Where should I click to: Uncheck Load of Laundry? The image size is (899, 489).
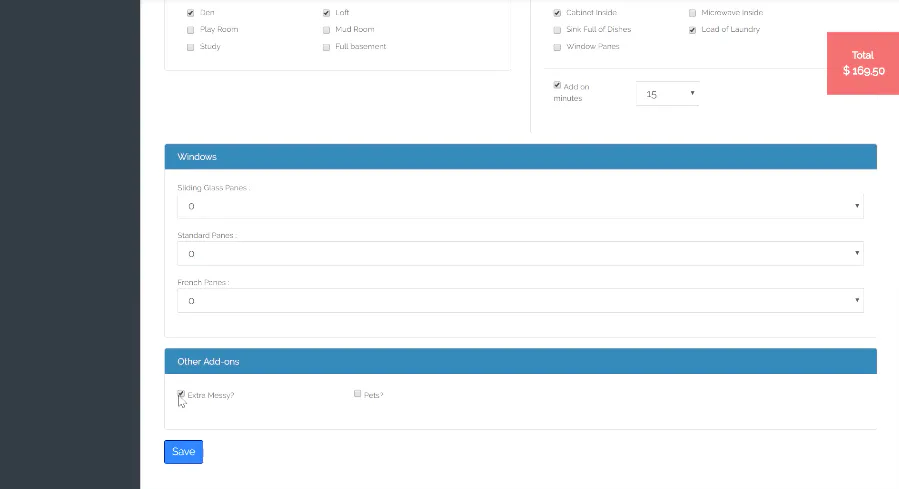pos(692,30)
